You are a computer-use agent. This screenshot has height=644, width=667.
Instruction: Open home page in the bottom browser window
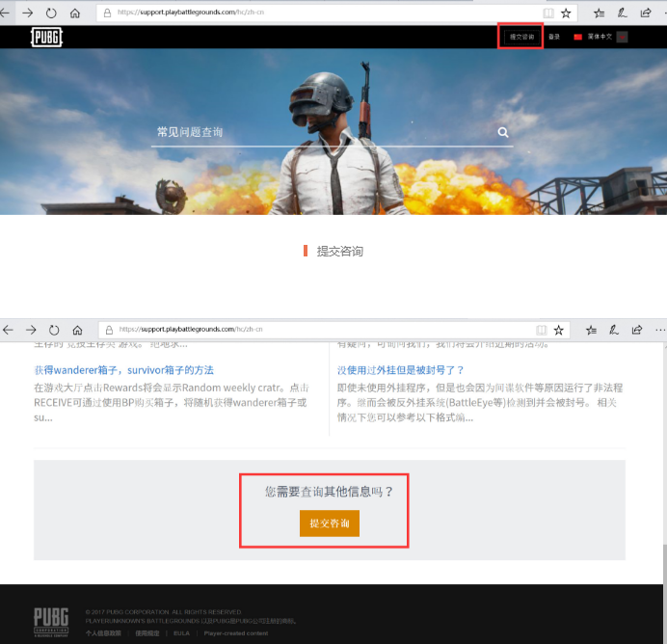click(77, 330)
